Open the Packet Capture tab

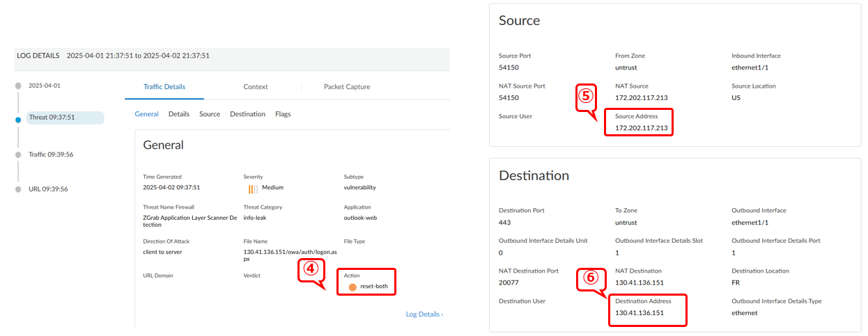coord(347,87)
